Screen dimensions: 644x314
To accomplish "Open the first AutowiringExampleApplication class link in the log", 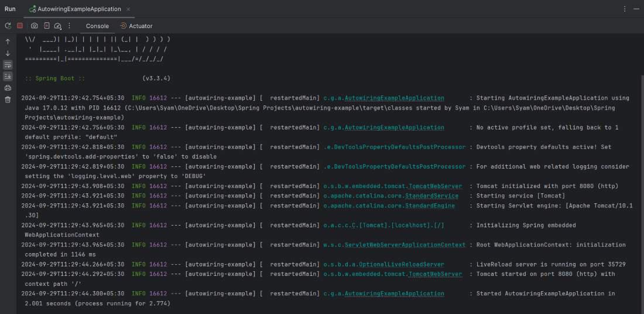I will (394, 98).
